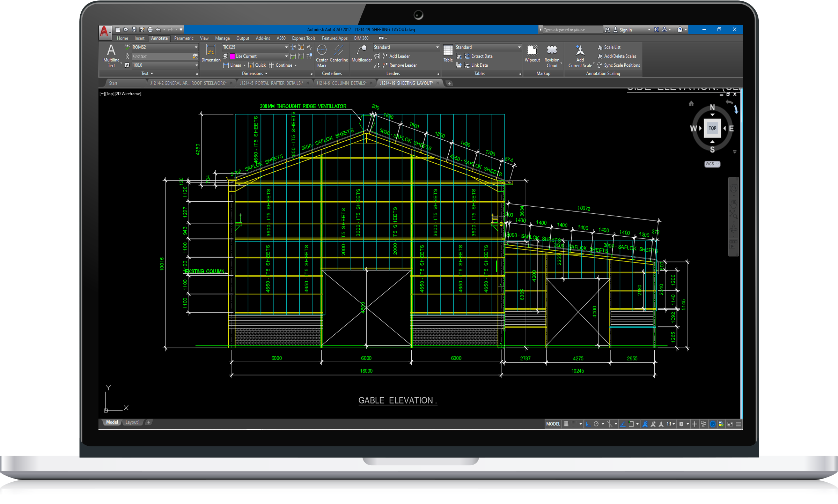Toggle snap mode in status bar
Viewport: 838px width, 504px height.
[574, 424]
